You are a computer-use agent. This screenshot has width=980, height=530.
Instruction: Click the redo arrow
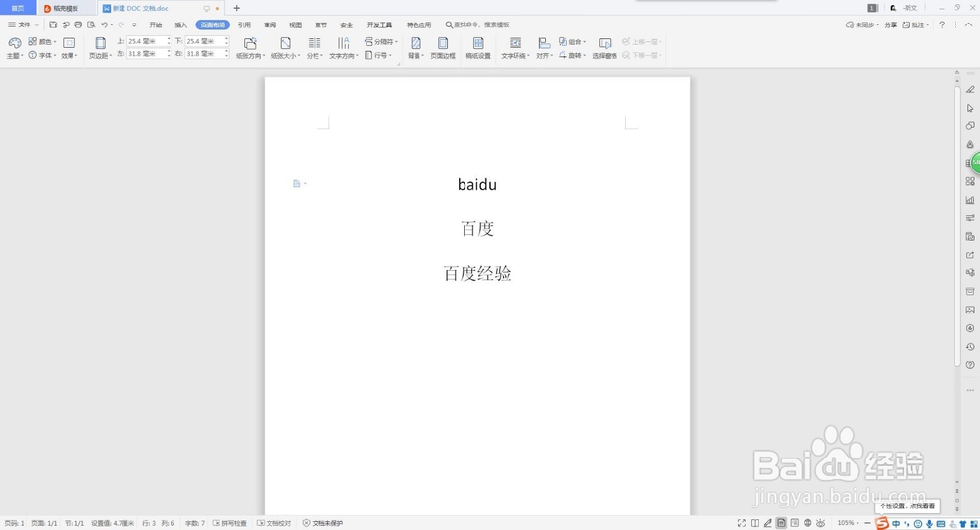tap(122, 24)
